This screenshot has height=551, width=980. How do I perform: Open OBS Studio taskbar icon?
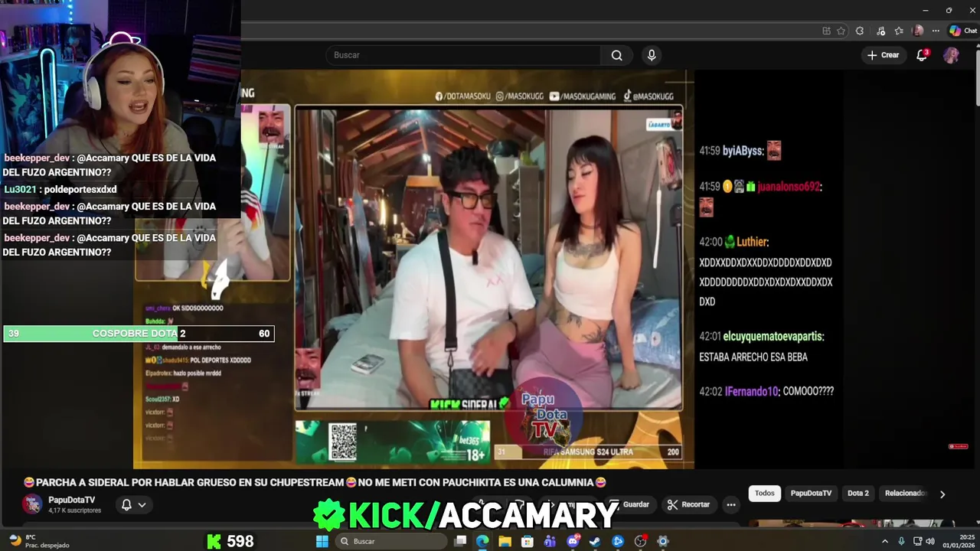[x=641, y=541]
